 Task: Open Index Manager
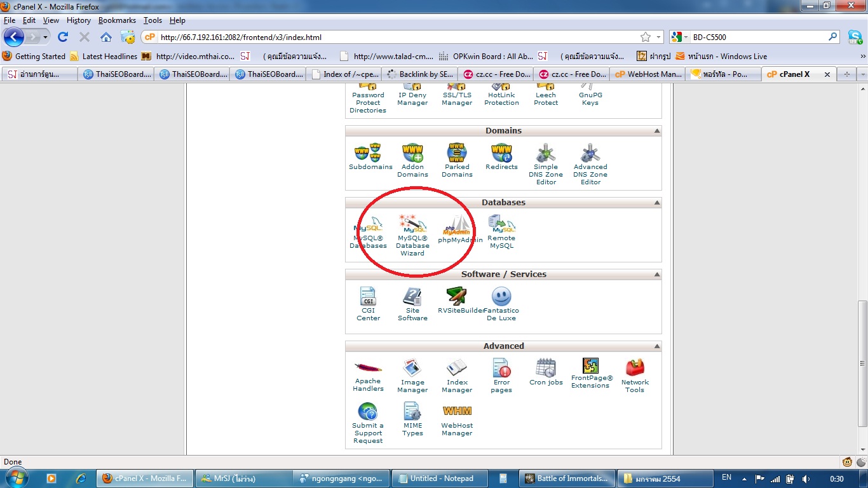click(x=457, y=376)
